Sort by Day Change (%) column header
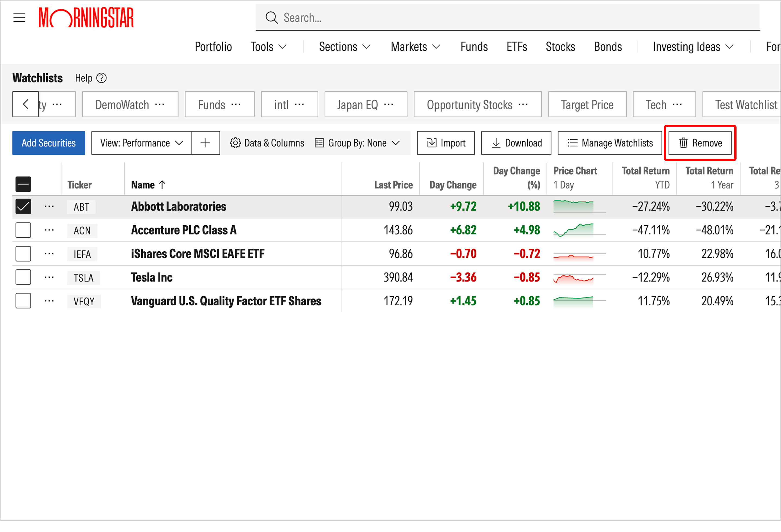This screenshot has height=532, width=781. click(517, 178)
